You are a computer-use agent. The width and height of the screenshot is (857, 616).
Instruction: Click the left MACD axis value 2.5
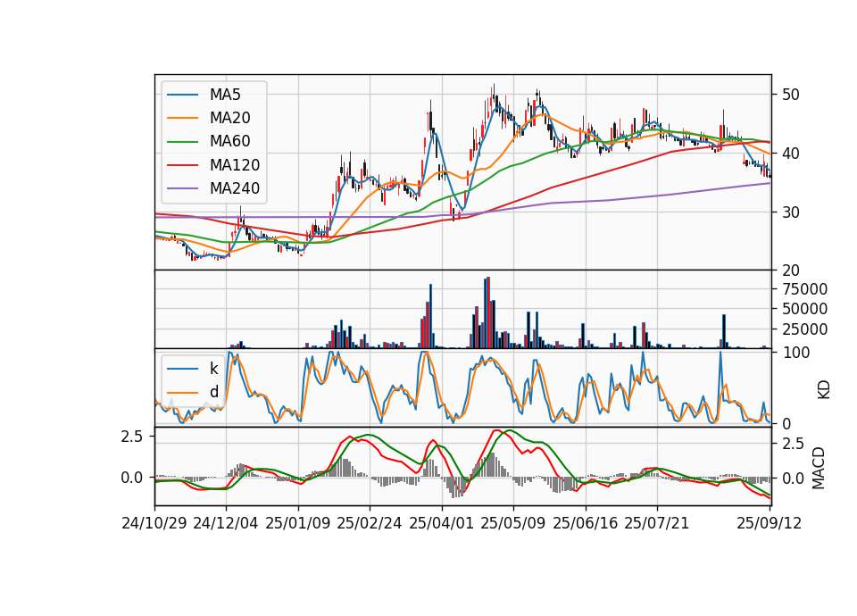point(132,437)
